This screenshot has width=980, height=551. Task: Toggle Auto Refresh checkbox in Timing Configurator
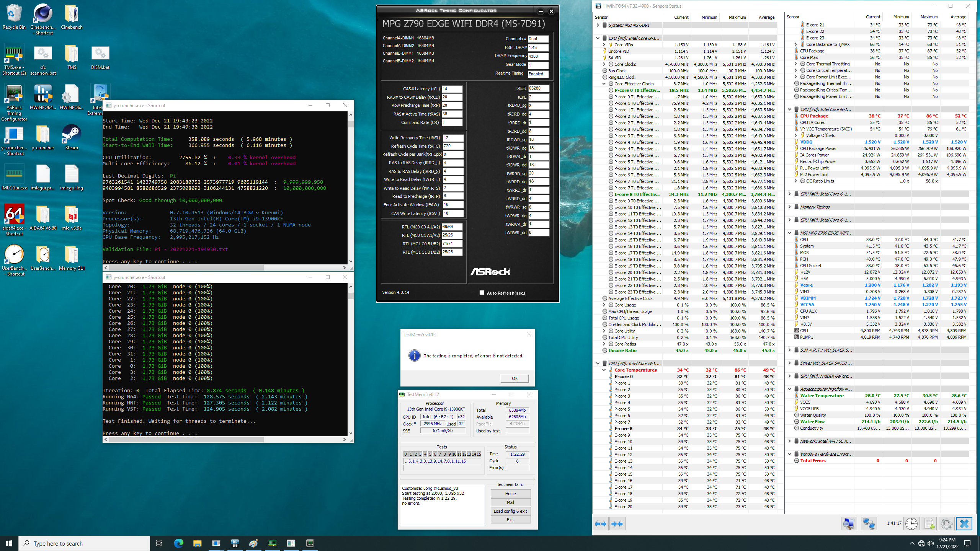[482, 293]
